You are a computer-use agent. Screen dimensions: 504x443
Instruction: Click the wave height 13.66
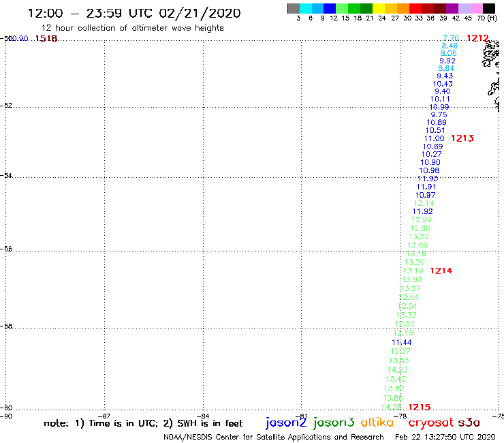coord(418,245)
